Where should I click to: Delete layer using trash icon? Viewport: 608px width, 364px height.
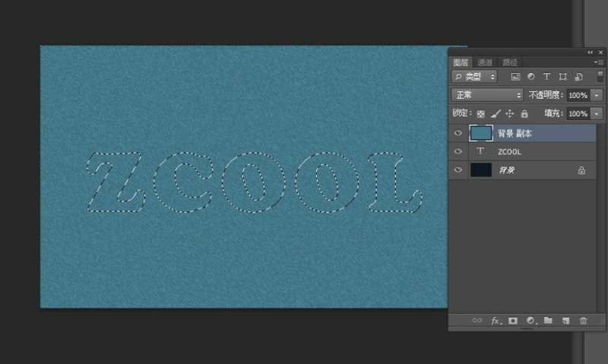(583, 321)
